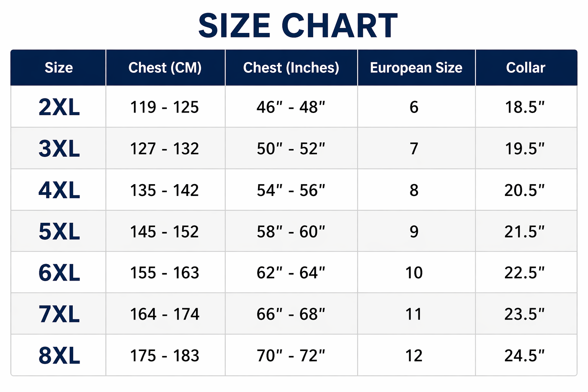Click the 4XL size label
This screenshot has width=588, height=392.
pyautogui.click(x=59, y=190)
